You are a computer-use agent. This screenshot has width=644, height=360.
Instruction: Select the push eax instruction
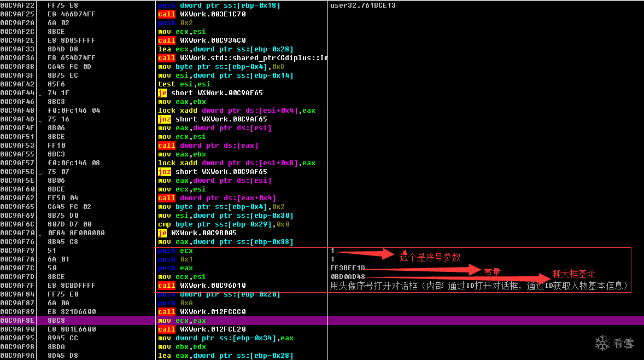tap(175, 268)
